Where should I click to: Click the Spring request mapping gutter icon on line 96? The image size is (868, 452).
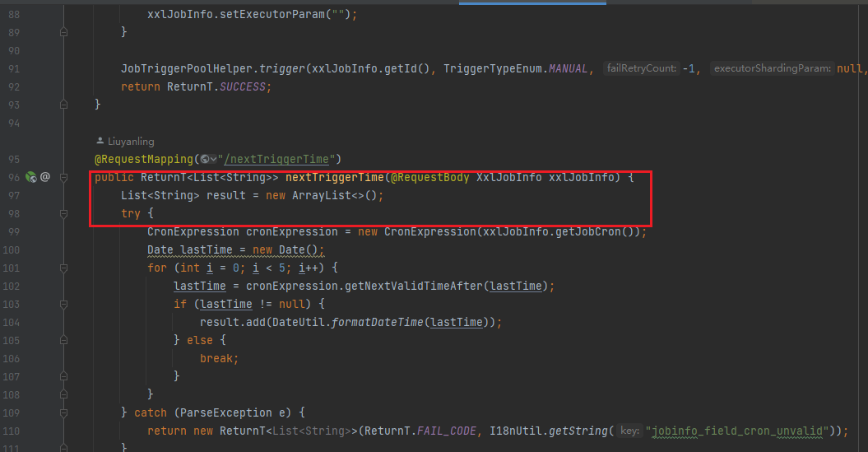pos(31,177)
